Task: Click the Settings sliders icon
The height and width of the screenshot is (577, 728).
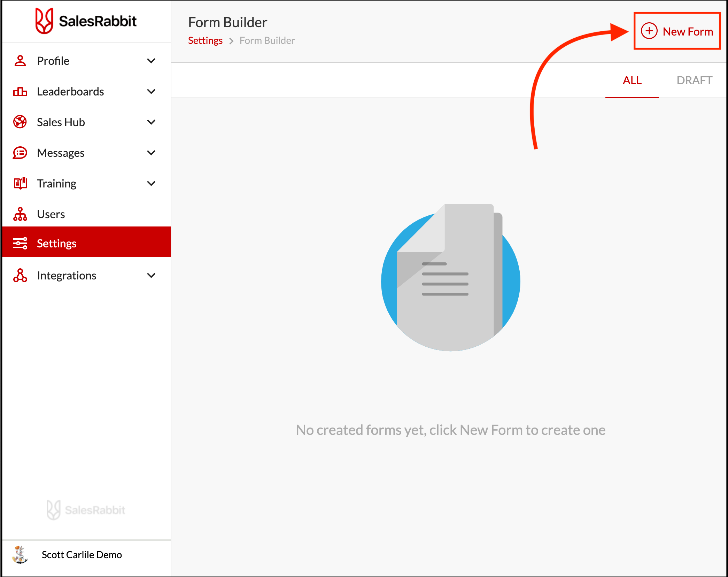Action: (x=20, y=243)
